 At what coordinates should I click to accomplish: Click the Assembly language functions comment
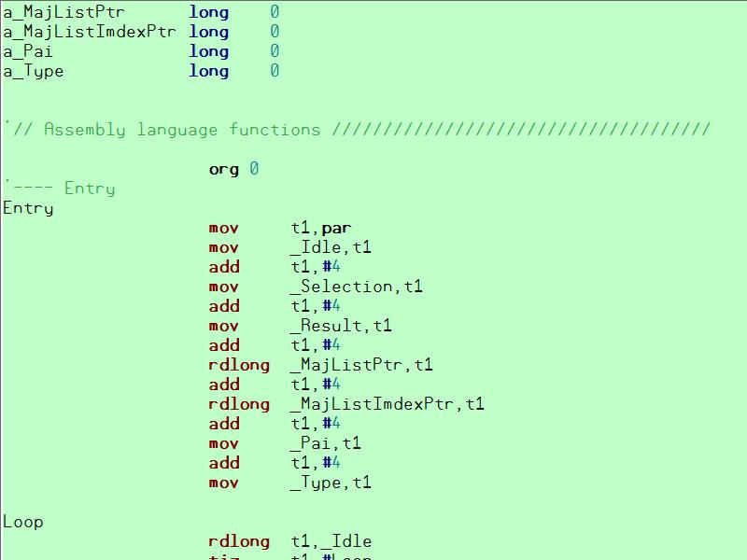(x=358, y=129)
